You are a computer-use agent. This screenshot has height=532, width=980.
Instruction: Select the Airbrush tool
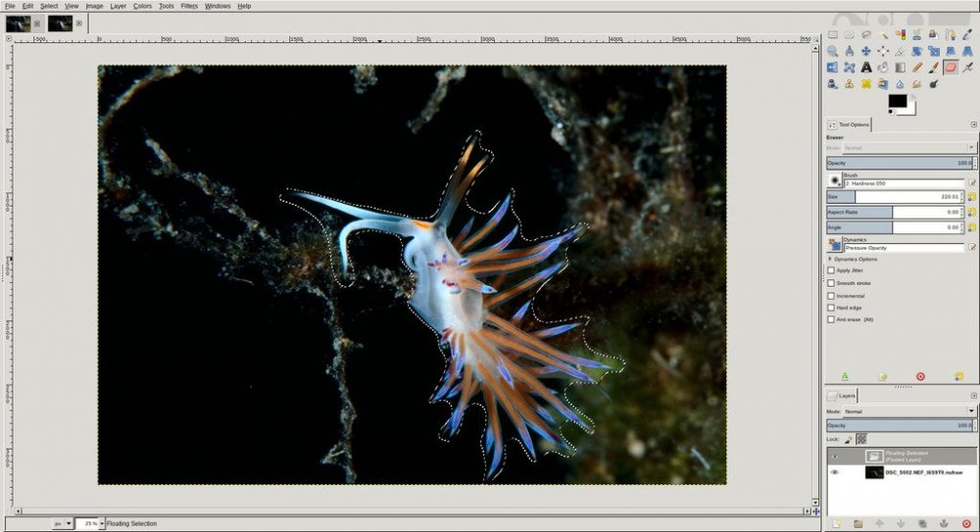tap(967, 68)
